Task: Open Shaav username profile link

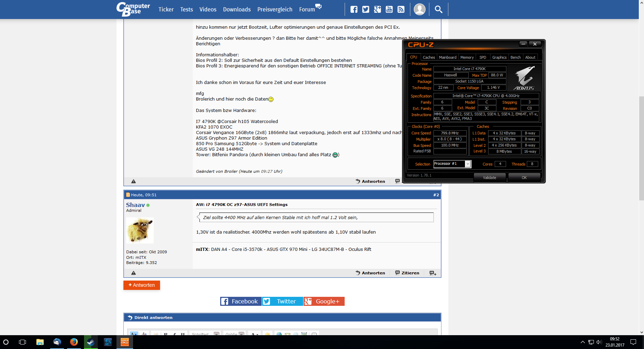Action: coord(136,205)
